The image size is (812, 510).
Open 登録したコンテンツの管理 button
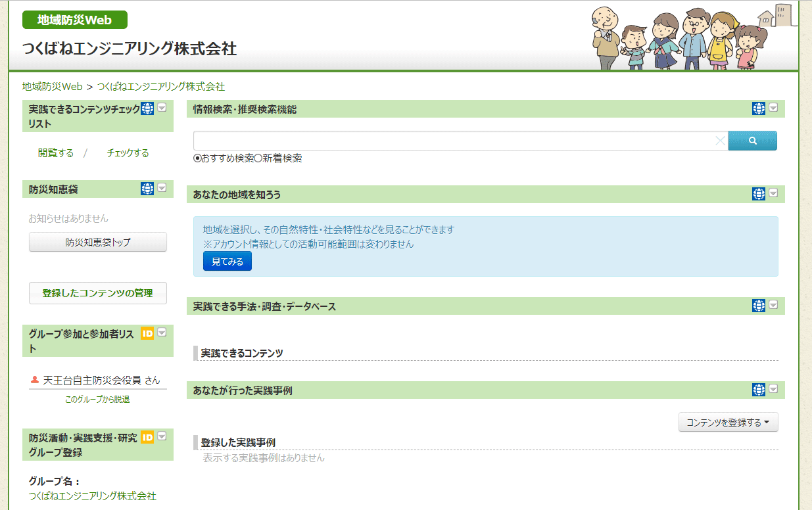pyautogui.click(x=97, y=293)
